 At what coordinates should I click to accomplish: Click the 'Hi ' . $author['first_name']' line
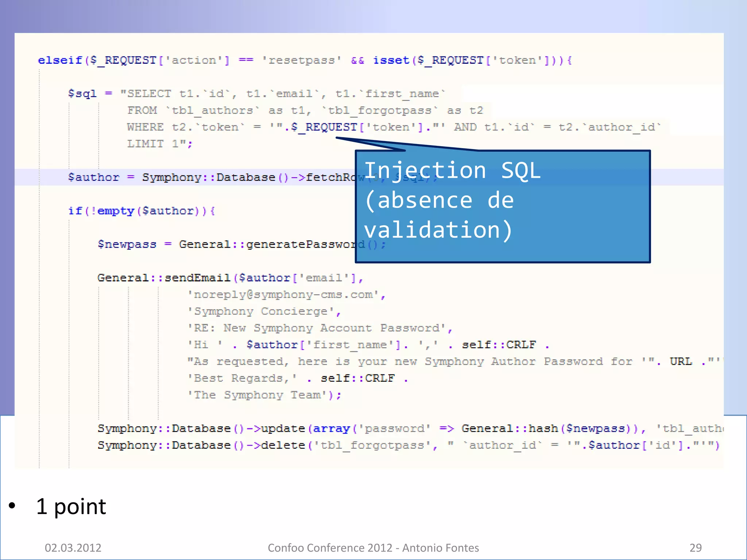point(368,345)
